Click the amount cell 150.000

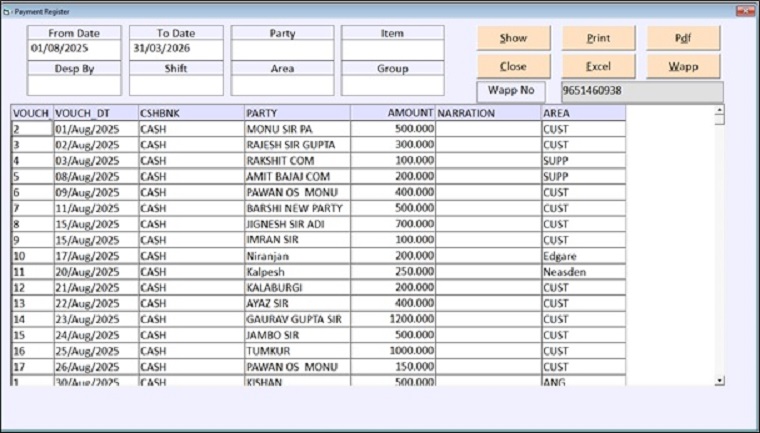(x=393, y=367)
